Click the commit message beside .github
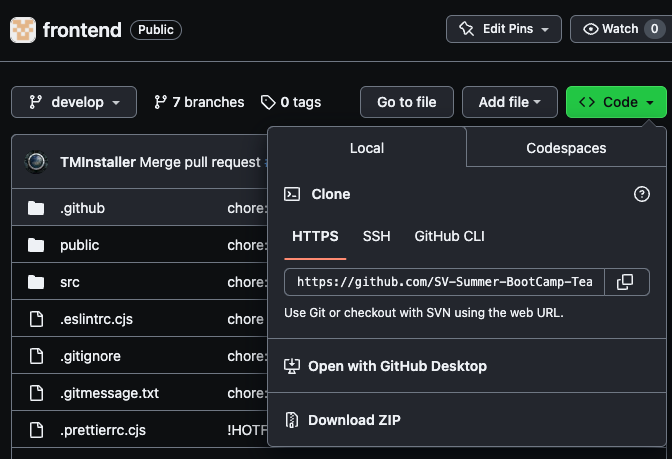 [x=247, y=208]
